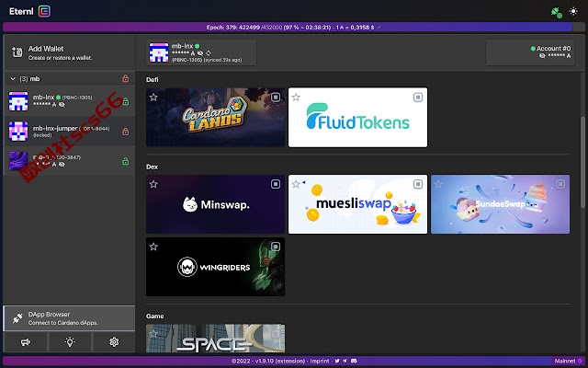Open settings gear icon
588x368 pixels.
(114, 342)
